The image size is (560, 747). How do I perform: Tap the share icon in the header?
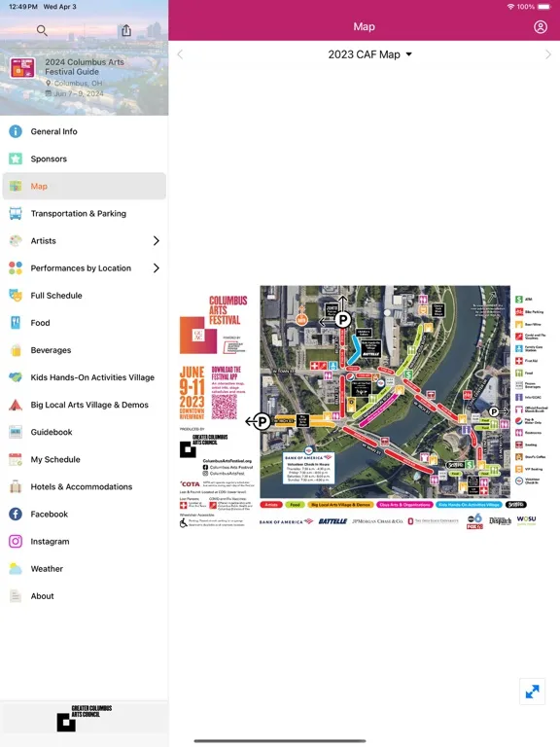click(x=125, y=30)
